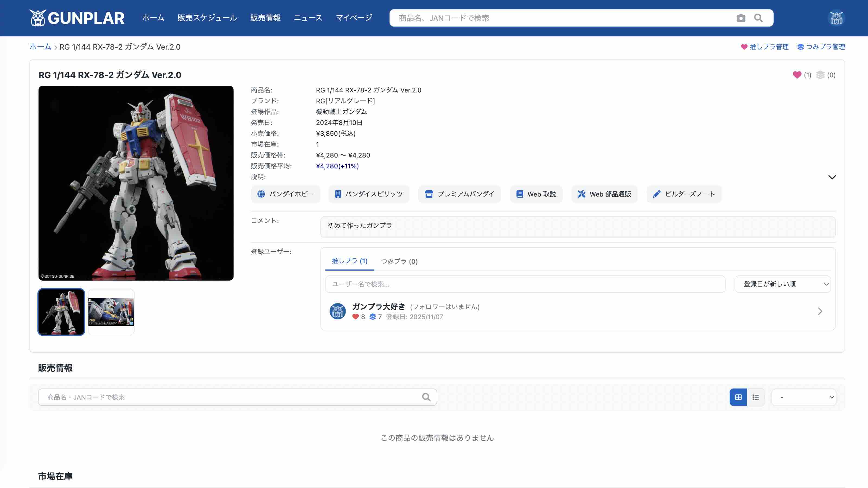
Task: Click この商品の販売情報はありません message
Action: (x=437, y=438)
